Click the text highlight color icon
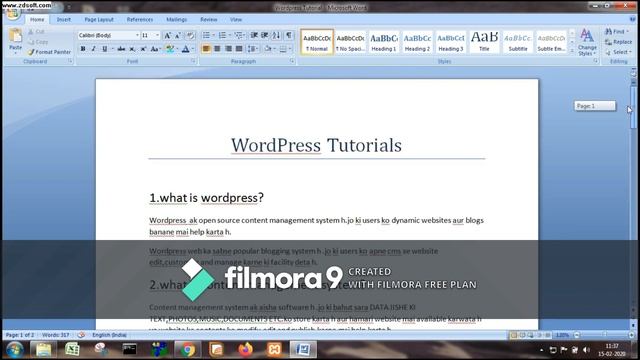This screenshot has height=360, width=640. click(170, 49)
